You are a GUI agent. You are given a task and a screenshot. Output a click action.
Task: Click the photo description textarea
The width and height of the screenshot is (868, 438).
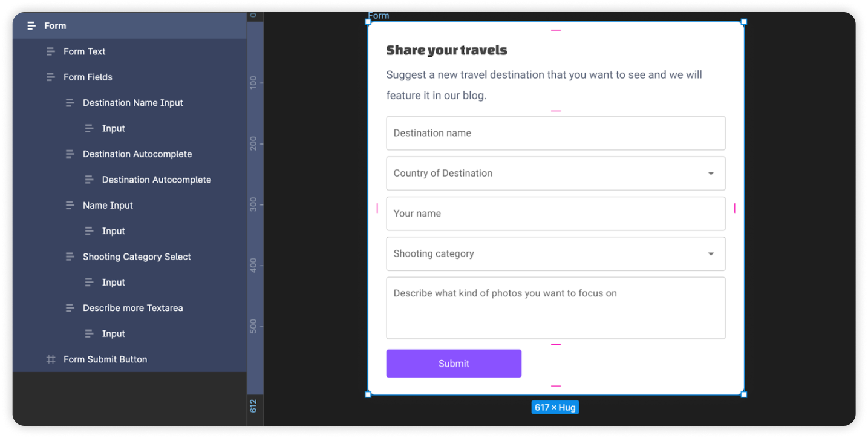[x=555, y=307]
